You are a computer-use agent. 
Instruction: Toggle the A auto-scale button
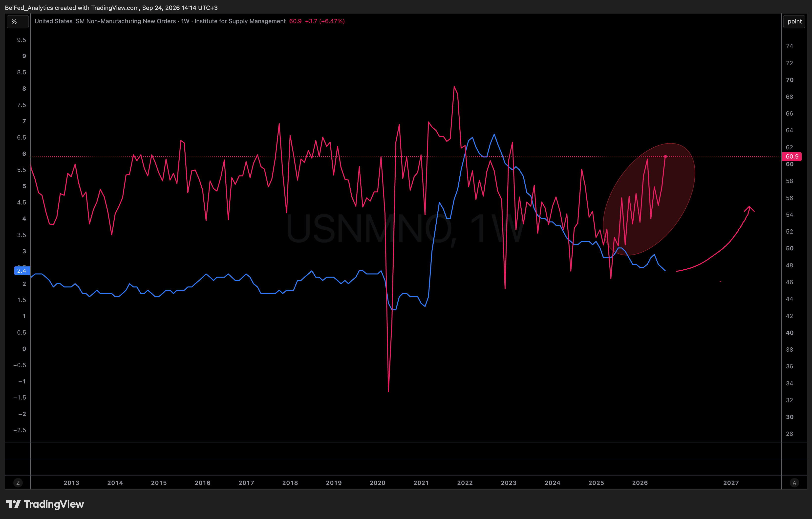tap(794, 483)
